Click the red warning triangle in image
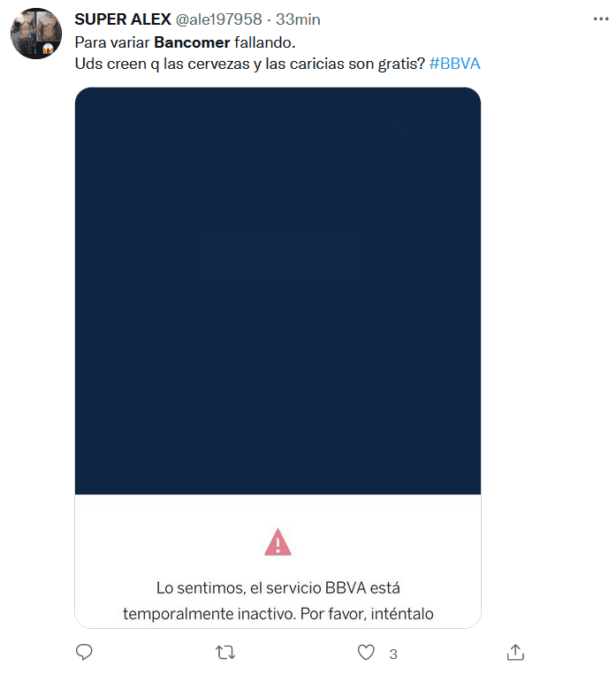This screenshot has width=616, height=674. 278,542
